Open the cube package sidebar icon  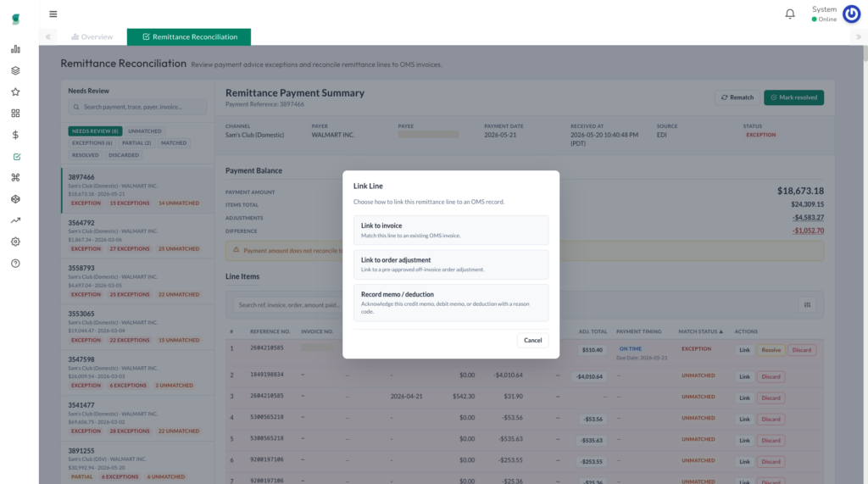pyautogui.click(x=15, y=199)
